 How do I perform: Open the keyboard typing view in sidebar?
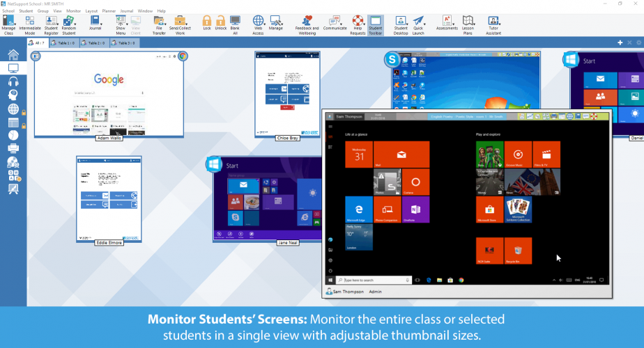(14, 175)
